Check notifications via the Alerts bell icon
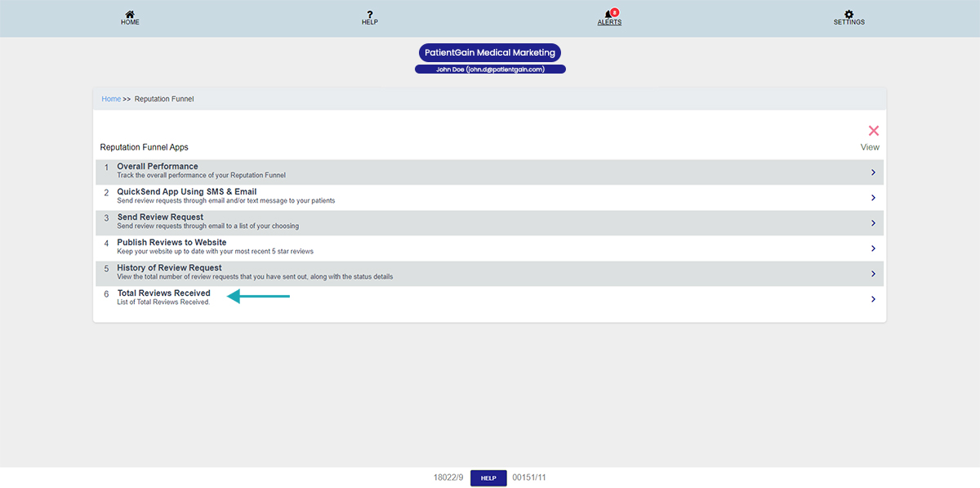This screenshot has width=980, height=488. (x=608, y=13)
